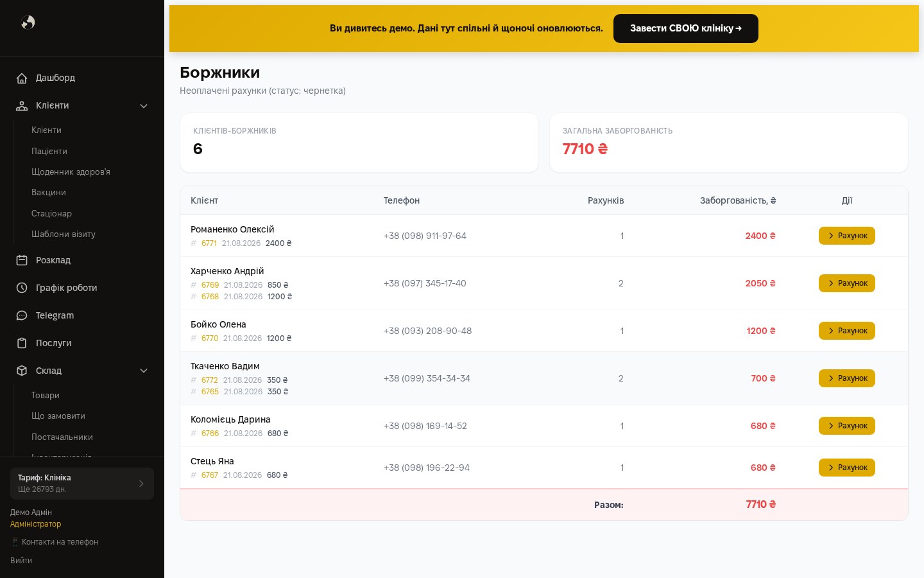Collapse the Клієнти section chevron

144,106
